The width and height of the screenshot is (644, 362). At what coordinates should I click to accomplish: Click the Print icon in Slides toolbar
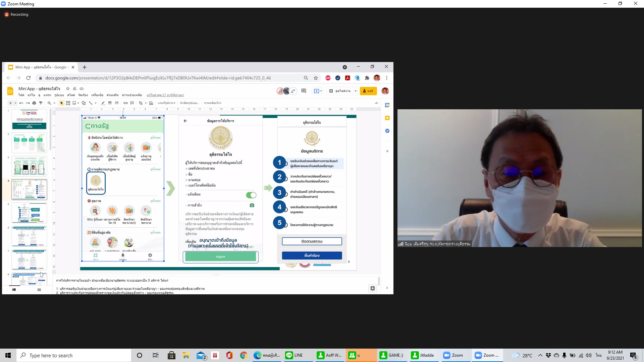coord(34,103)
